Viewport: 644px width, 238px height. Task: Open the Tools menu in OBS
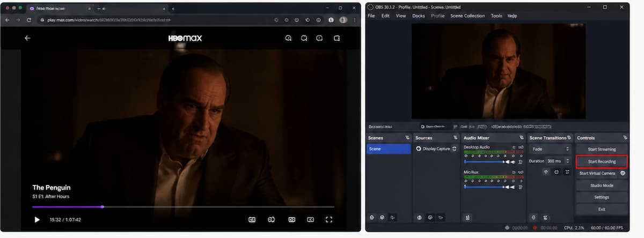pyautogui.click(x=496, y=16)
